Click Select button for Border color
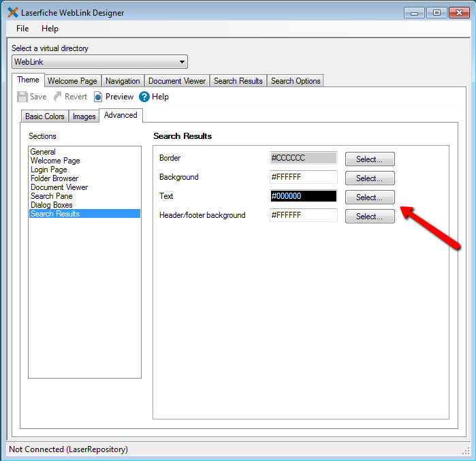 click(370, 159)
